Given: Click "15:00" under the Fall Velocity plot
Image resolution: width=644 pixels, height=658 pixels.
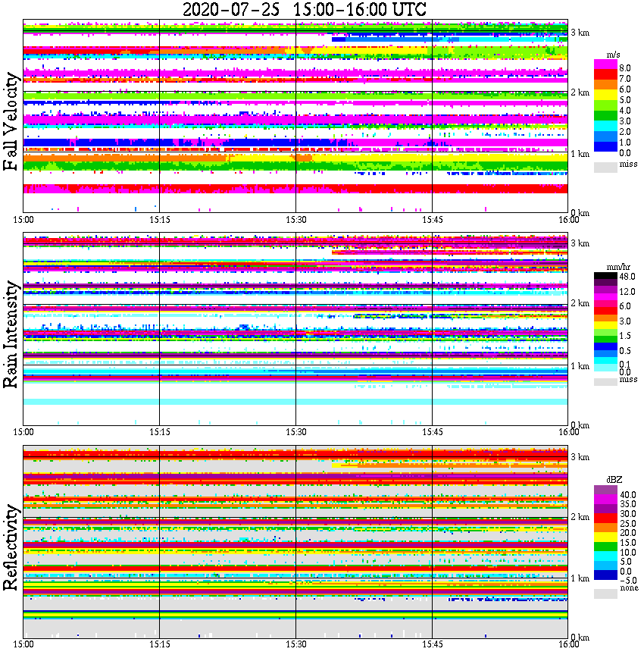Looking at the screenshot, I should (23, 220).
